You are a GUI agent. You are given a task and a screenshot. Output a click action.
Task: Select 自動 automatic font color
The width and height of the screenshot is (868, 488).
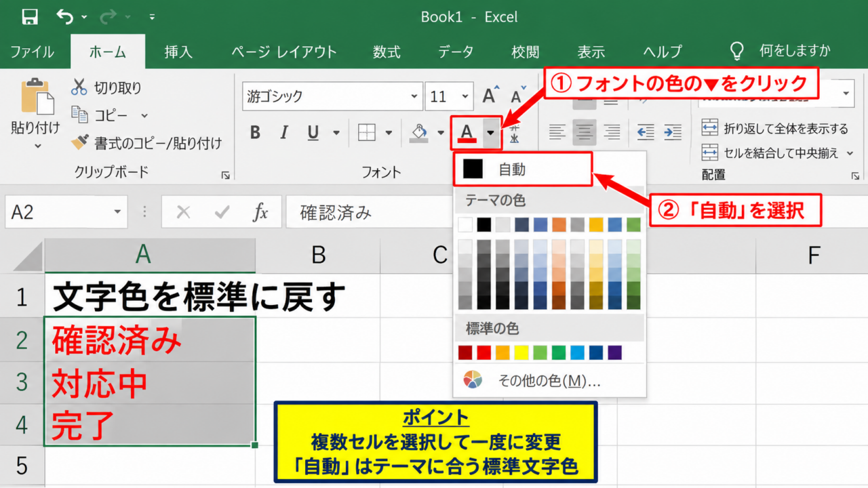pyautogui.click(x=523, y=169)
